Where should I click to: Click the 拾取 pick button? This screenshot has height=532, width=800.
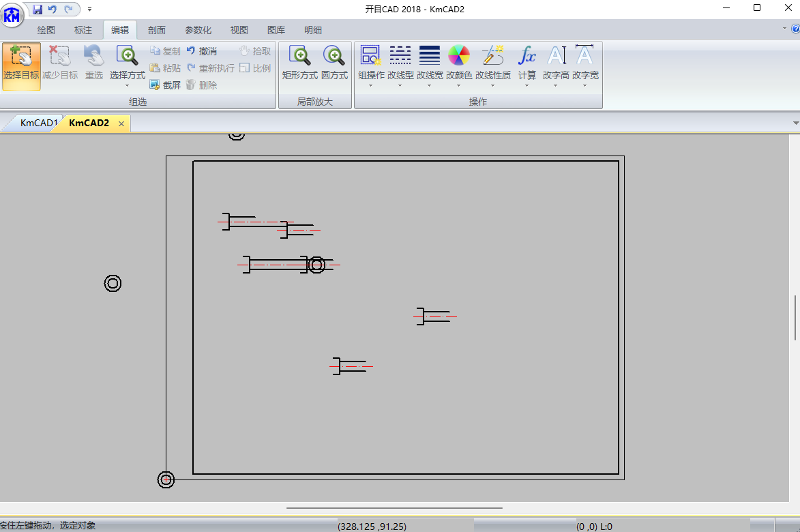(x=255, y=51)
